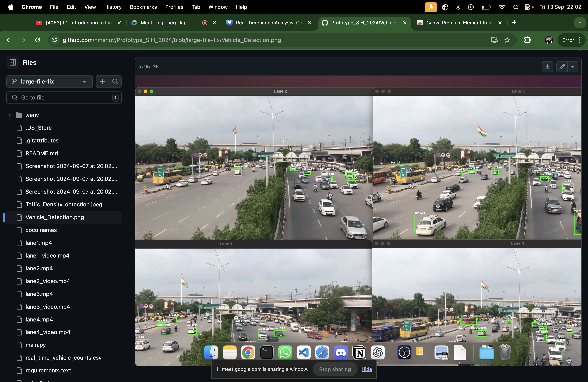The height and width of the screenshot is (382, 588).
Task: Click the search files magnifier icon
Action: tap(115, 82)
